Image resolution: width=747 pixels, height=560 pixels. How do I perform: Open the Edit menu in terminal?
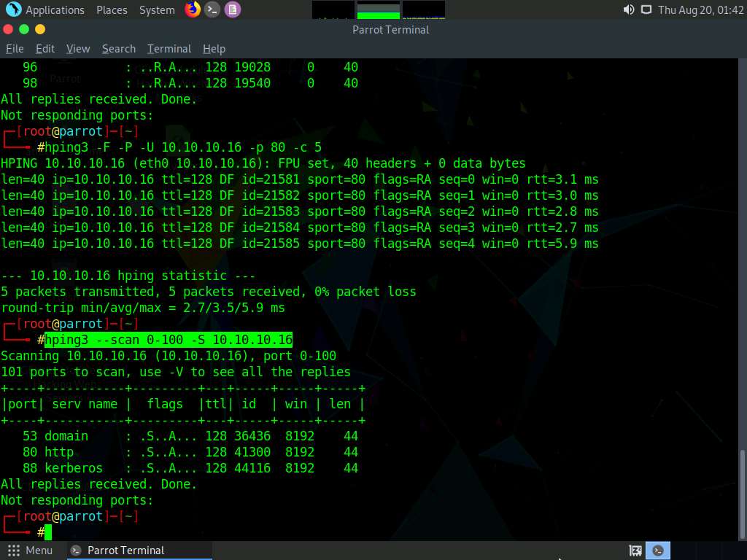tap(45, 49)
